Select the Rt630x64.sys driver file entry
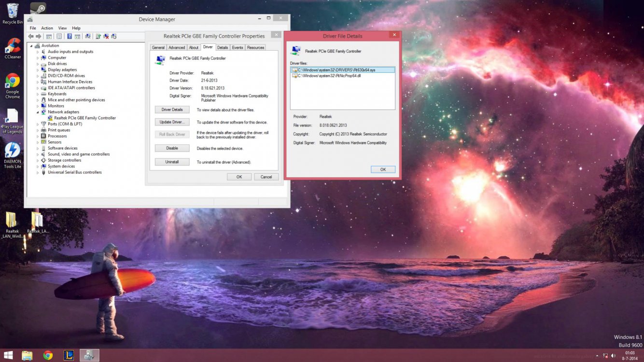The image size is (644, 362). pyautogui.click(x=343, y=70)
